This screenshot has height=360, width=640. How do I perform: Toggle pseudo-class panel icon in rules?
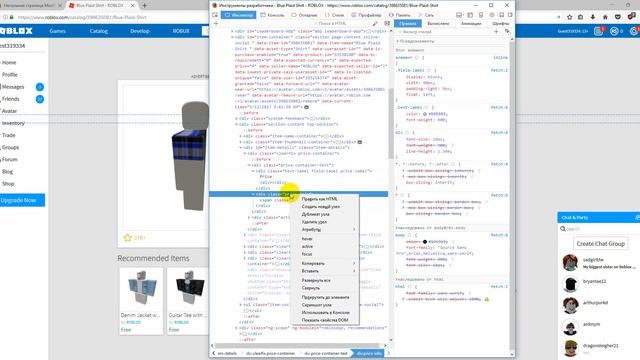click(507, 31)
